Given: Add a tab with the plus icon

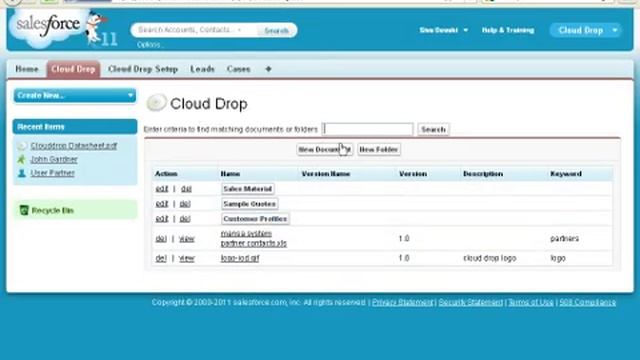Looking at the screenshot, I should [268, 69].
